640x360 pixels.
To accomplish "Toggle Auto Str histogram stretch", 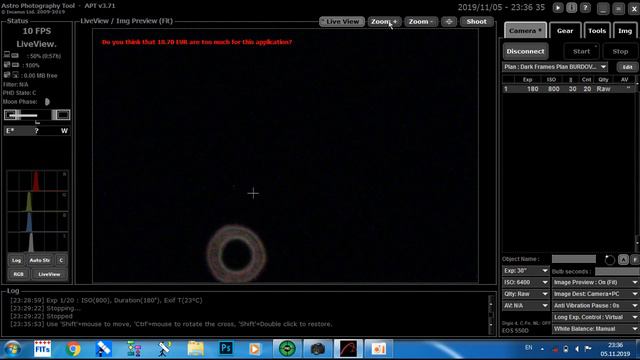I will point(40,260).
